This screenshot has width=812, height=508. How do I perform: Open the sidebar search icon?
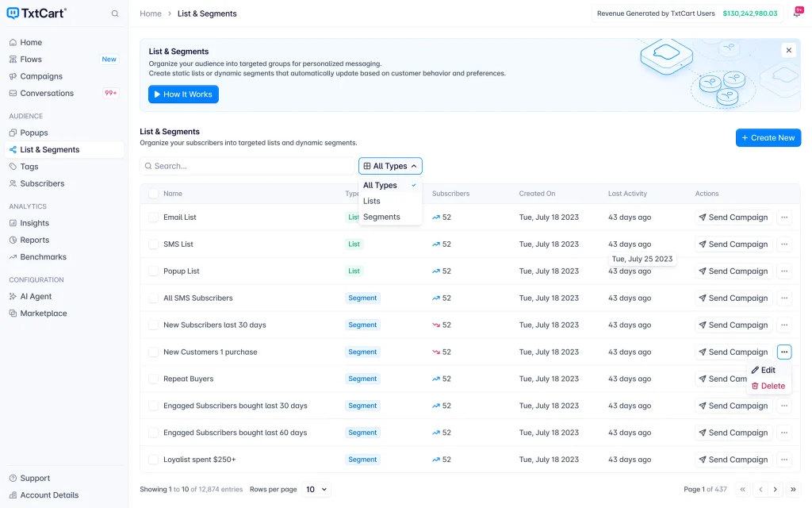coord(115,13)
